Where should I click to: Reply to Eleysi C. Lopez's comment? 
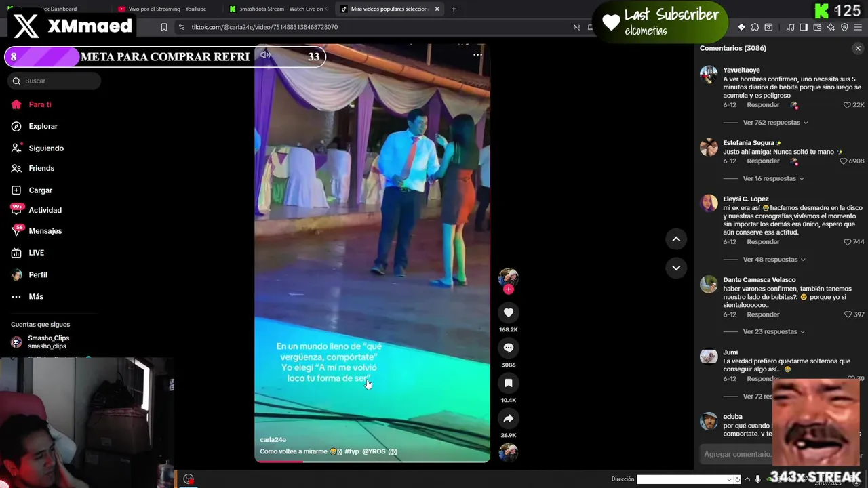763,242
